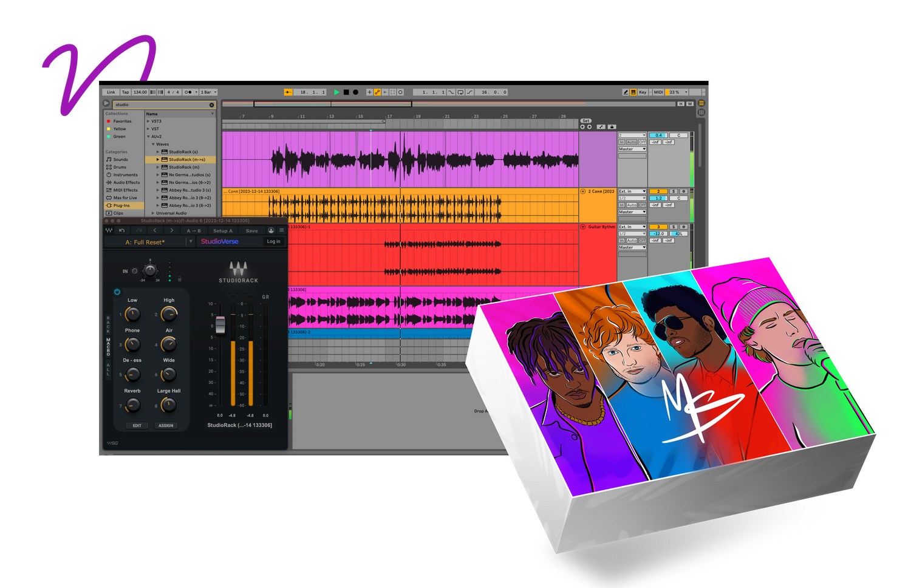Screen dimensions: 911x588
Task: Expand the VST3 folder
Action: pos(148,121)
